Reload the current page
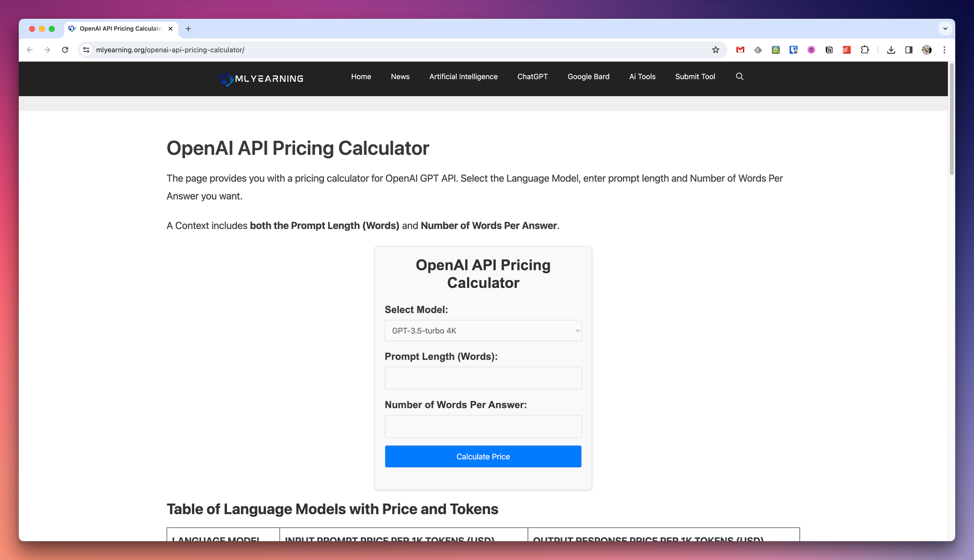The width and height of the screenshot is (974, 560). tap(65, 50)
